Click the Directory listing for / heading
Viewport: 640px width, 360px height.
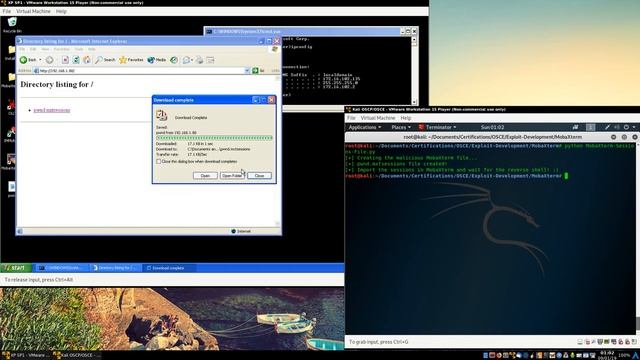[57, 84]
